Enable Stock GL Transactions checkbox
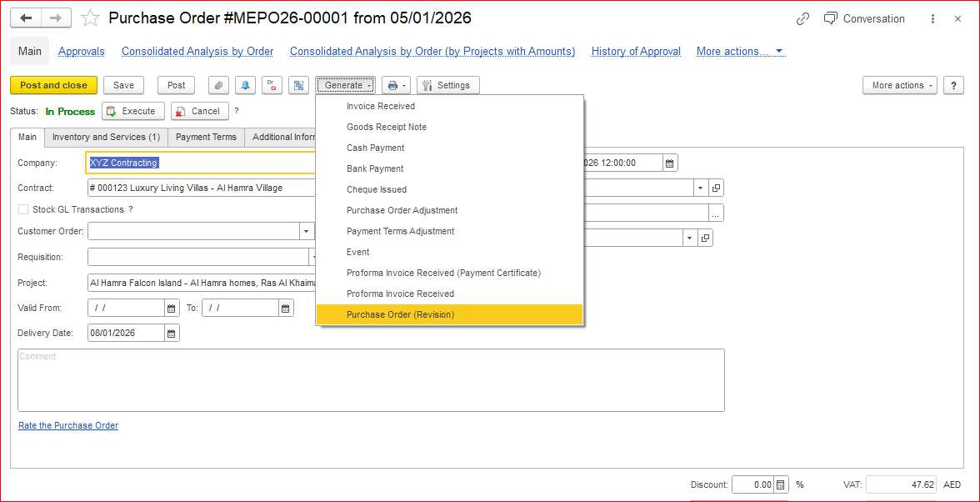 point(23,209)
